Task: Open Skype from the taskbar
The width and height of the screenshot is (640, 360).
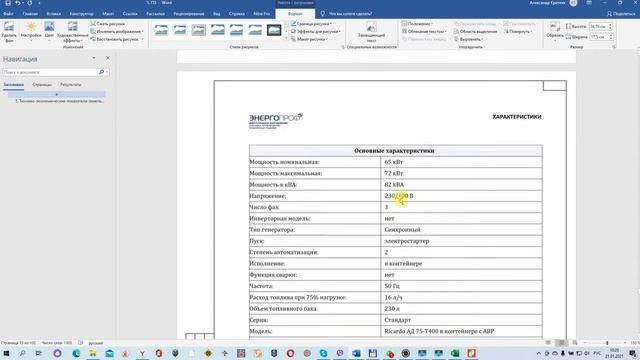Action: [323, 353]
